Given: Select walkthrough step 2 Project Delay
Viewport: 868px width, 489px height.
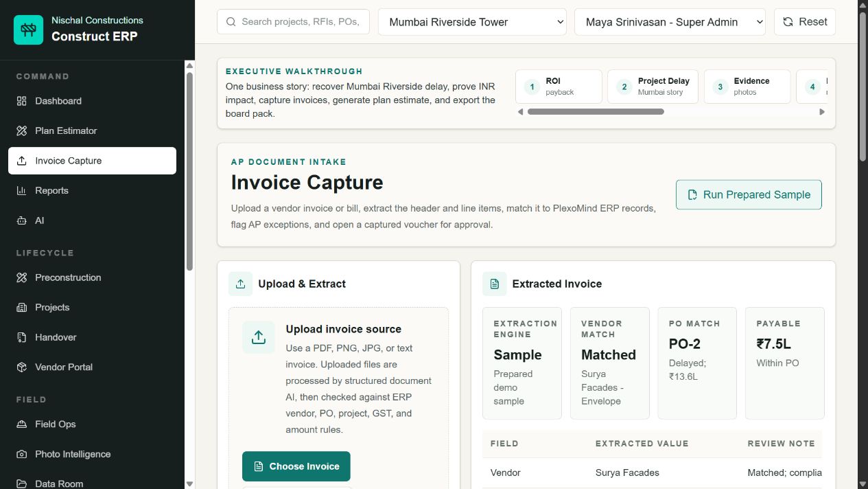Looking at the screenshot, I should click(x=653, y=87).
